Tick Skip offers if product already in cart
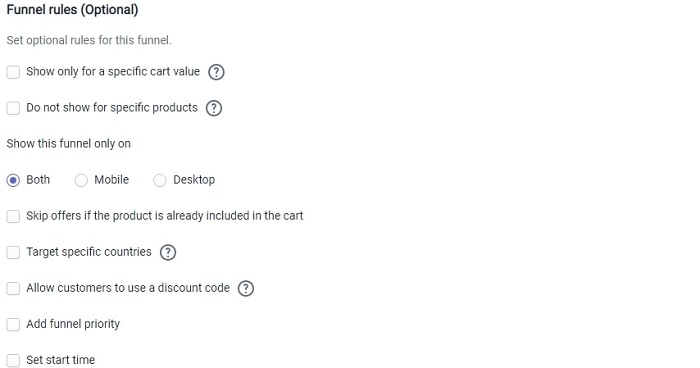This screenshot has width=700, height=368. point(13,216)
